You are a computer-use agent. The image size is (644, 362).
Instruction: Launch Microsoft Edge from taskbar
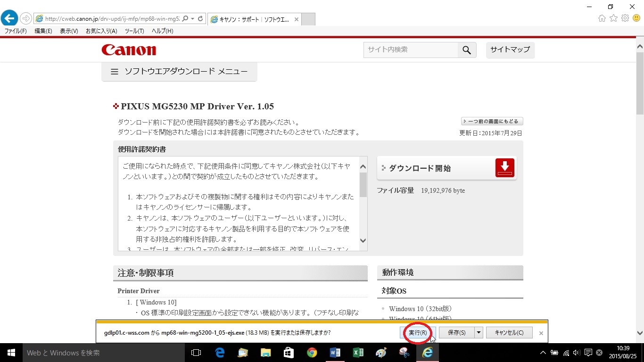click(x=220, y=353)
